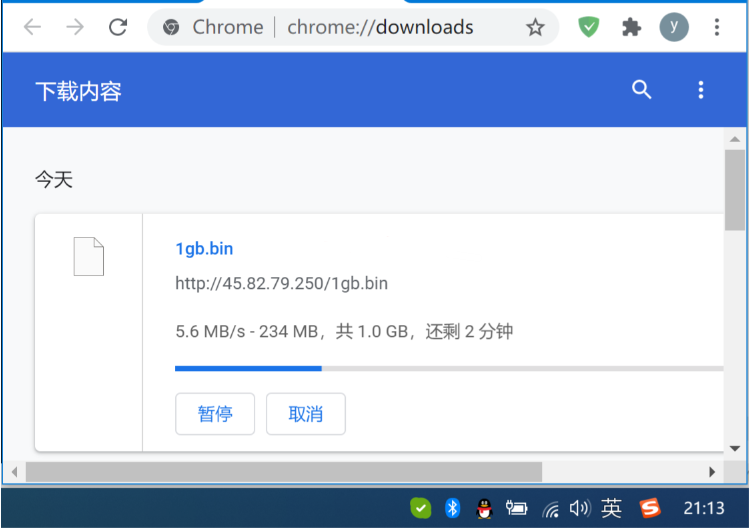Open the 1gb.bin file name link
Viewport: 751px width, 528px height.
(204, 249)
